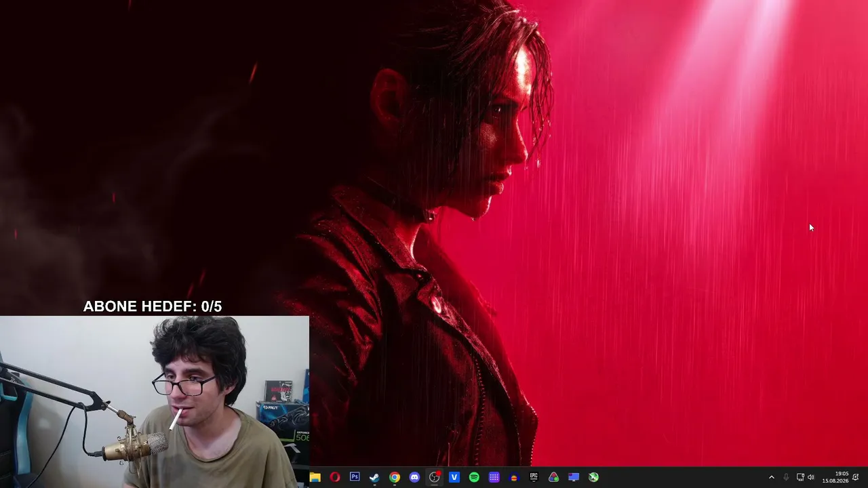Open the red and blue round taskbar app
The height and width of the screenshot is (488, 868).
coord(514,477)
